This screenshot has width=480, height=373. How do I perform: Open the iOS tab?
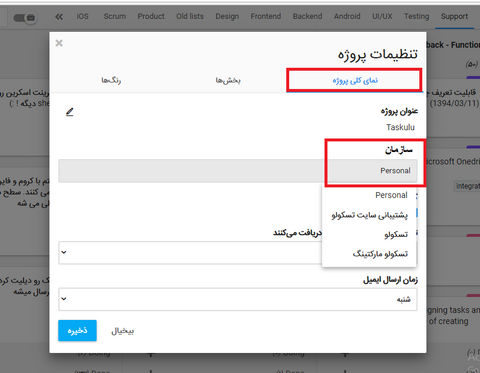pyautogui.click(x=83, y=16)
